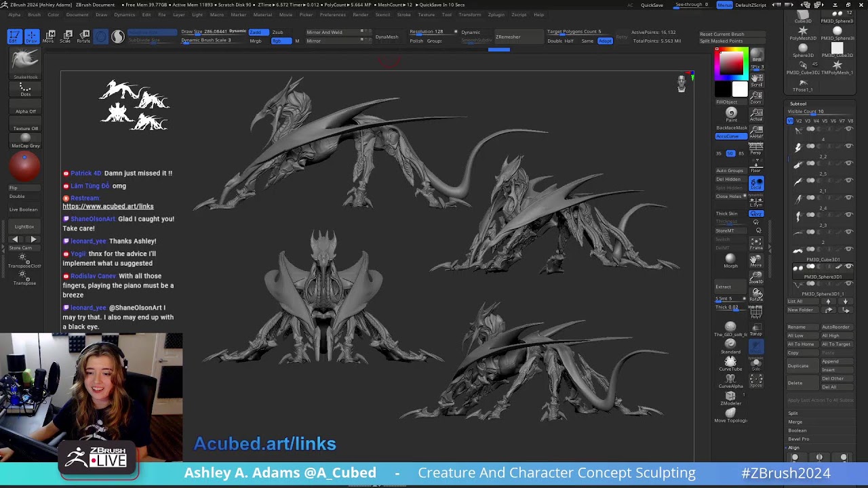Expand the Split section
Screen dimensions: 868x488
[793, 413]
